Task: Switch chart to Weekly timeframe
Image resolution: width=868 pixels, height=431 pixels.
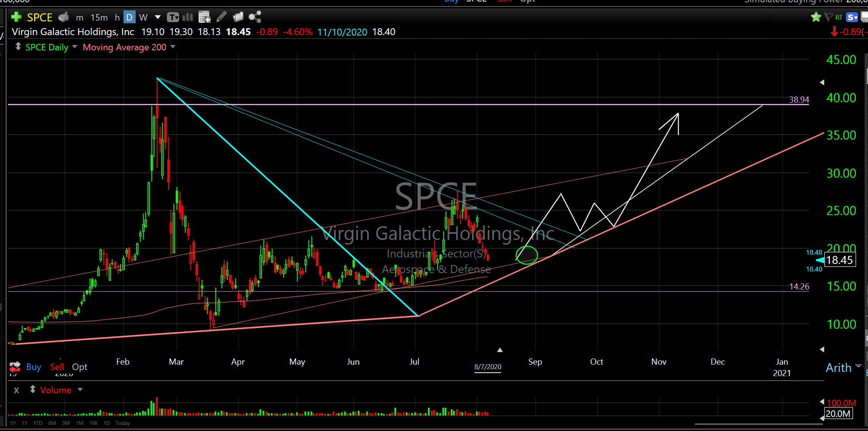Action: click(143, 18)
